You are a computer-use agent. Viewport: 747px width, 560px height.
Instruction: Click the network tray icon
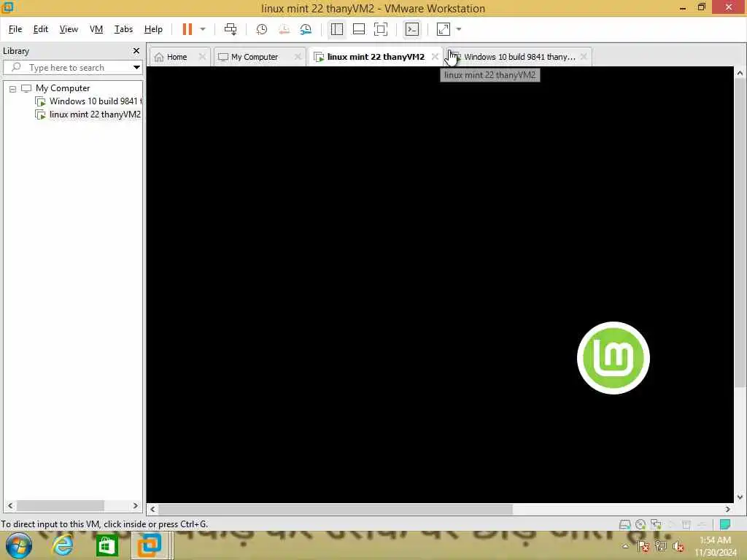(660, 546)
